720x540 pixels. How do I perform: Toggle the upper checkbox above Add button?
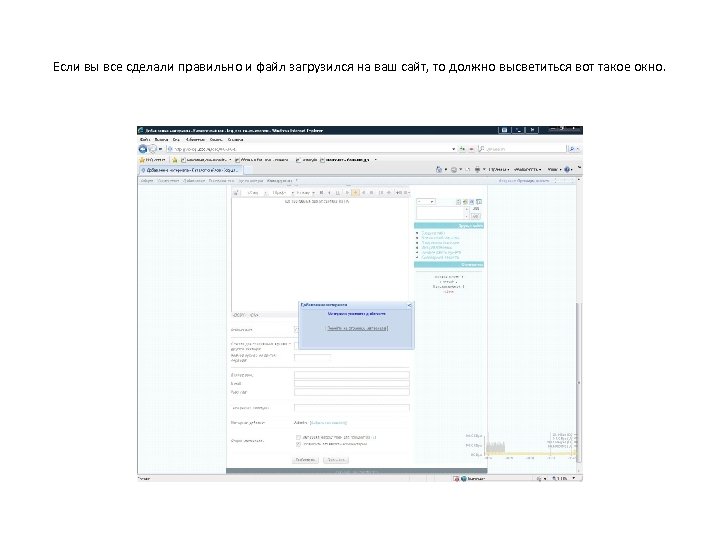[x=298, y=437]
